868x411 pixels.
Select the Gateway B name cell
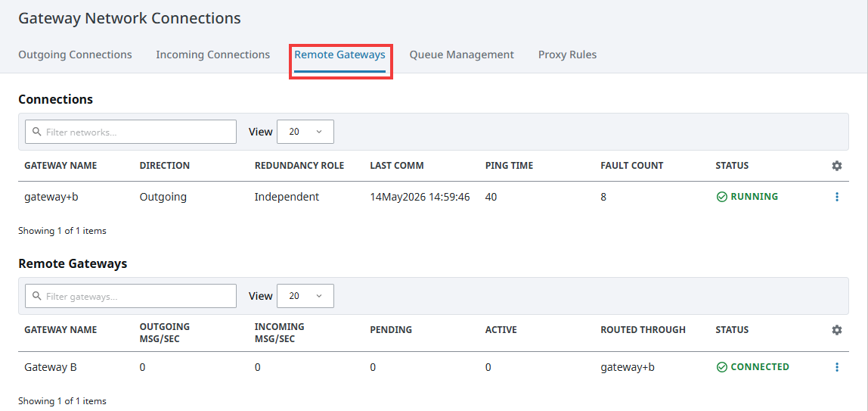pyautogui.click(x=51, y=366)
